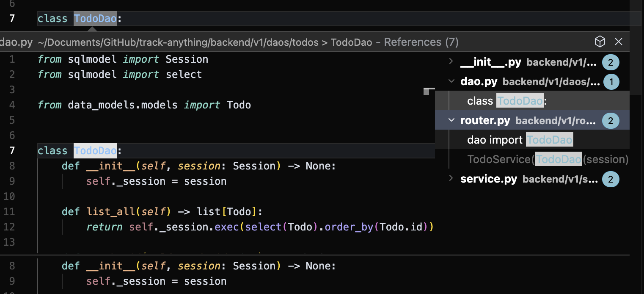Click the count badge 1 for dao.py
The image size is (644, 294).
click(x=611, y=81)
